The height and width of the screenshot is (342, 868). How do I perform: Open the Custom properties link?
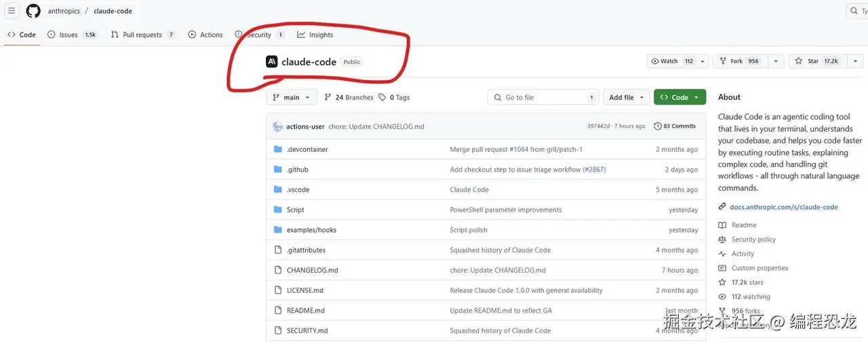(x=759, y=268)
